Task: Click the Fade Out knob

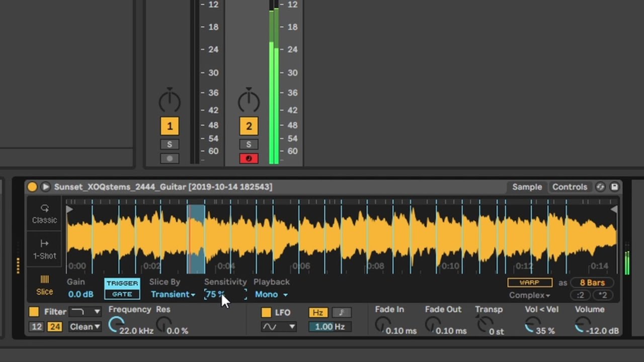Action: pyautogui.click(x=433, y=325)
